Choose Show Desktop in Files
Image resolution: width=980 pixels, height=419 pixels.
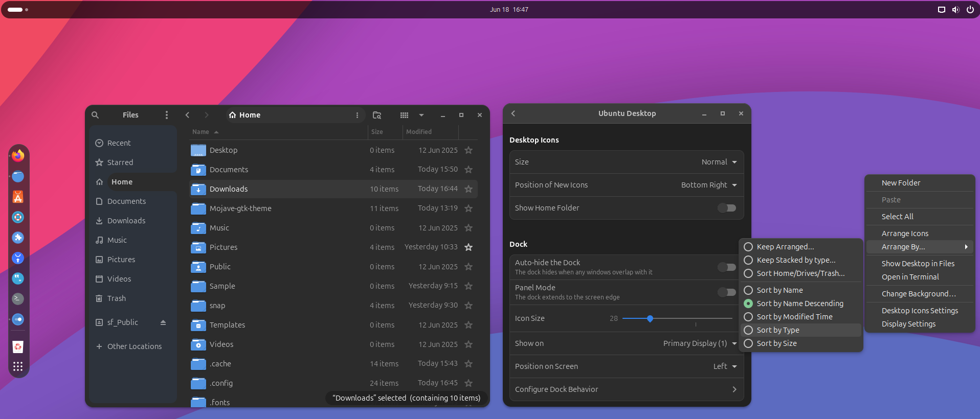(x=920, y=264)
